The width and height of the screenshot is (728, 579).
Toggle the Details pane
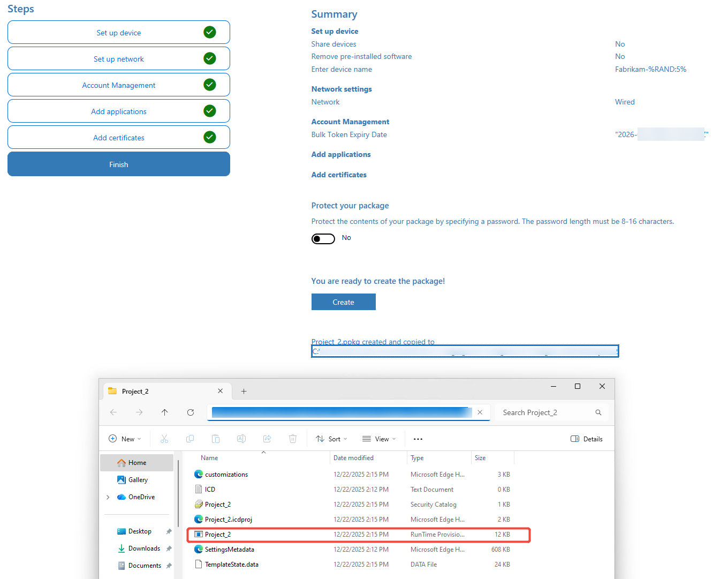click(x=587, y=439)
